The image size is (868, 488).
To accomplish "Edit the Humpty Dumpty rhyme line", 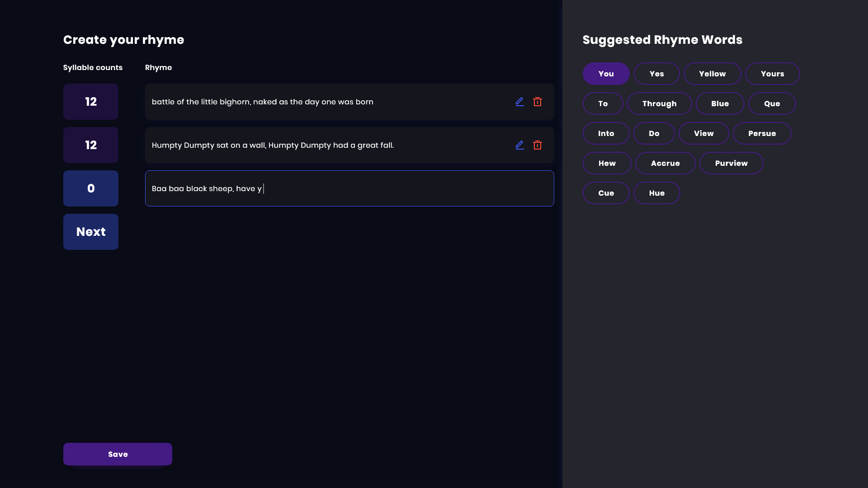I will pos(519,145).
